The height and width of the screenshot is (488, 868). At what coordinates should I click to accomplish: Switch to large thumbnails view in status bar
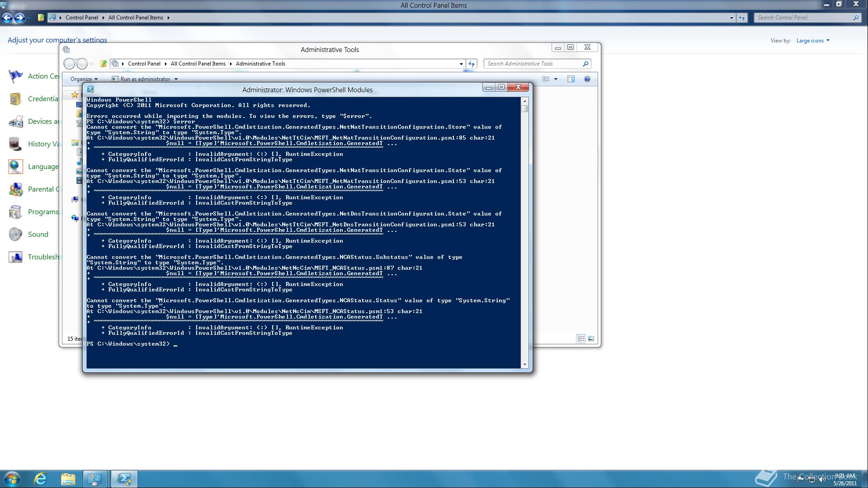[x=590, y=338]
